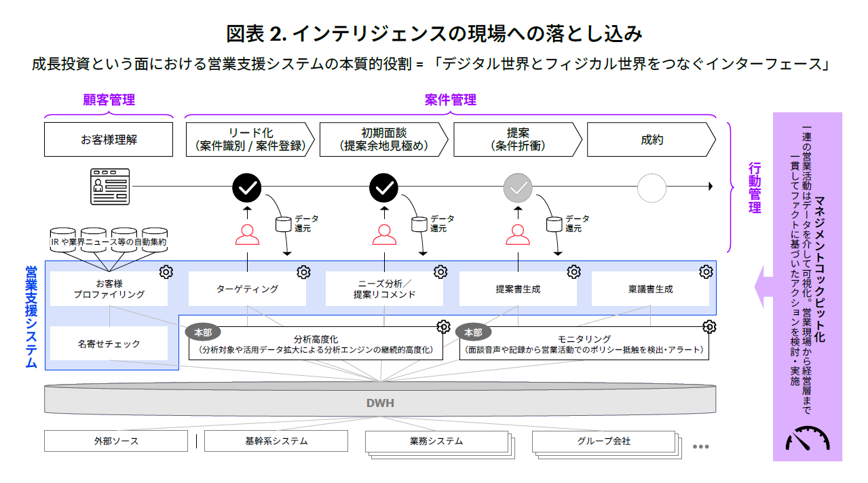The height and width of the screenshot is (483, 868).
Task: Select the 案件管理 section header
Action: 451,100
